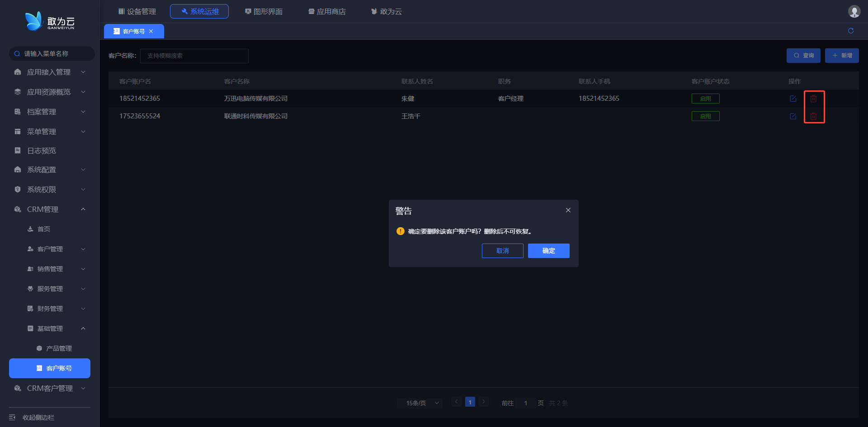The height and width of the screenshot is (427, 868).
Task: Close the 警告 dialog with X
Action: [x=568, y=210]
